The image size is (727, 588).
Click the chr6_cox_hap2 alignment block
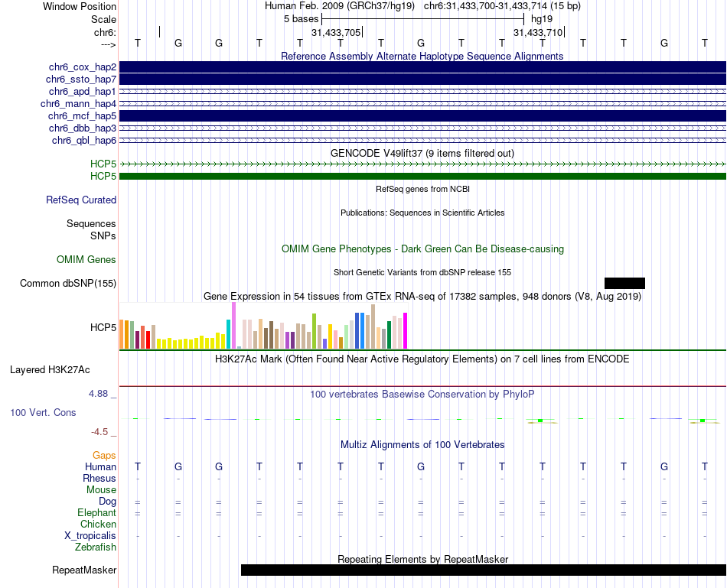click(x=422, y=67)
